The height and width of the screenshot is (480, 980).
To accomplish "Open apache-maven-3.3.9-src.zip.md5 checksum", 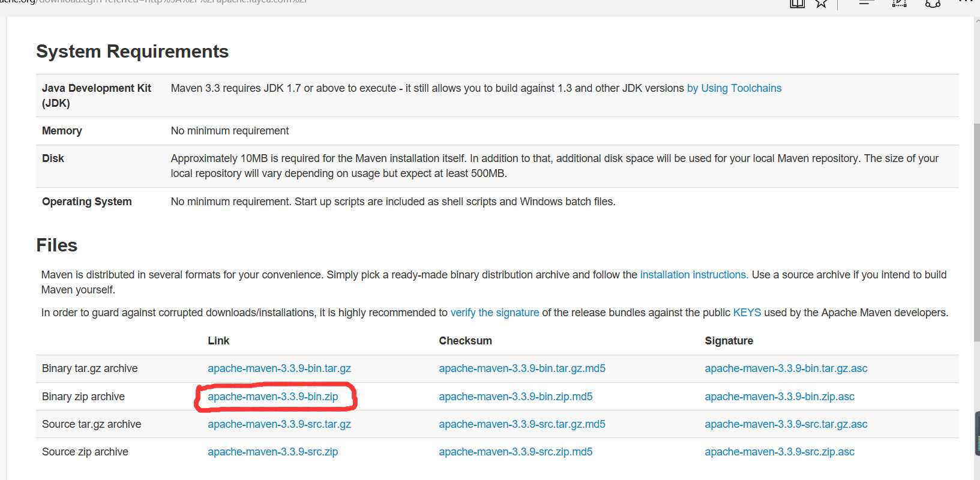I will [x=516, y=452].
